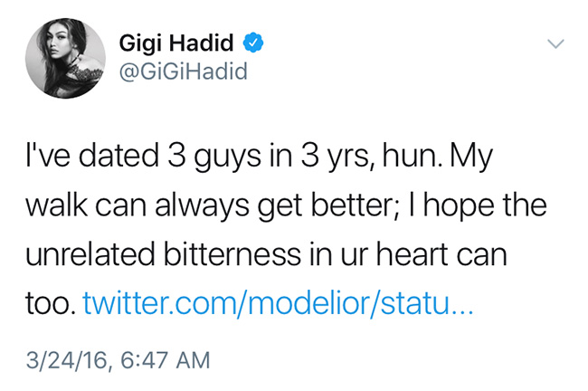588x391 pixels.
Task: Click the 6:47 AM time in the timestamp
Action: click(165, 360)
